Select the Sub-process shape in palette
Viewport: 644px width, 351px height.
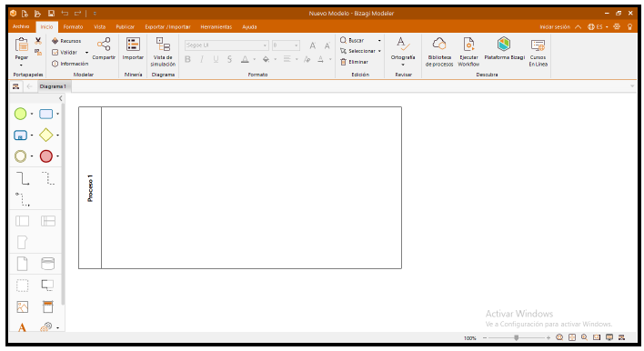[x=20, y=135]
